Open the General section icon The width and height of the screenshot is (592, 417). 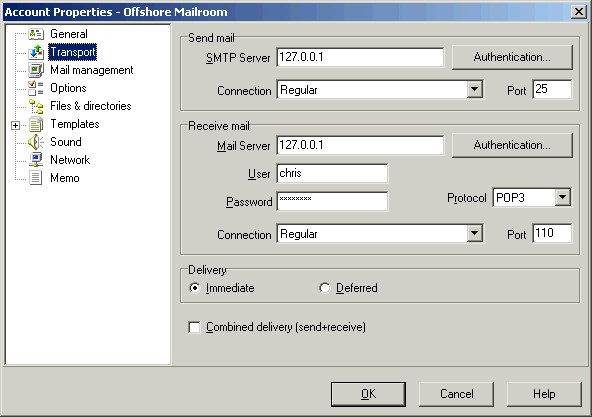(36, 34)
